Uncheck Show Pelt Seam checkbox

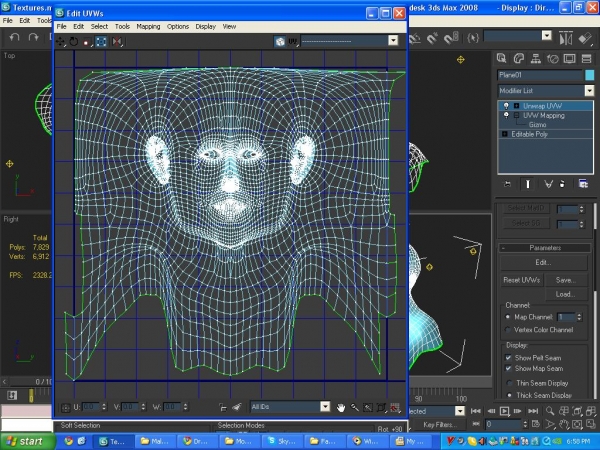click(x=508, y=358)
